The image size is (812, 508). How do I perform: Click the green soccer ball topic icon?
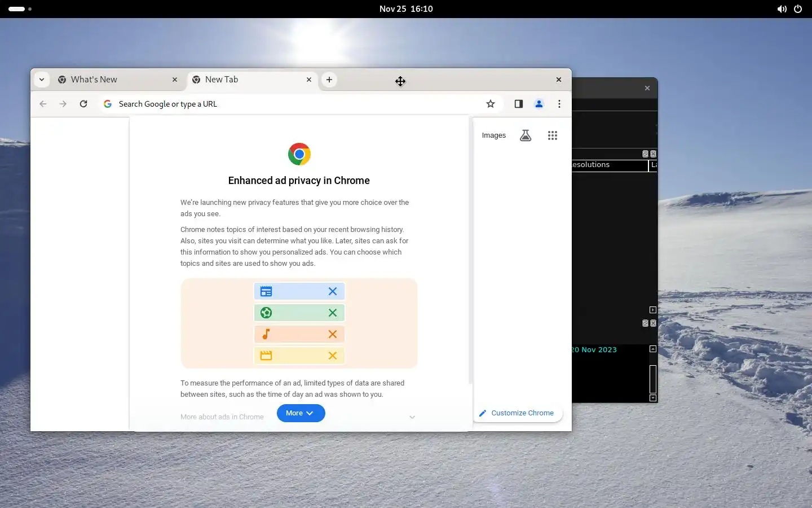[x=266, y=313]
